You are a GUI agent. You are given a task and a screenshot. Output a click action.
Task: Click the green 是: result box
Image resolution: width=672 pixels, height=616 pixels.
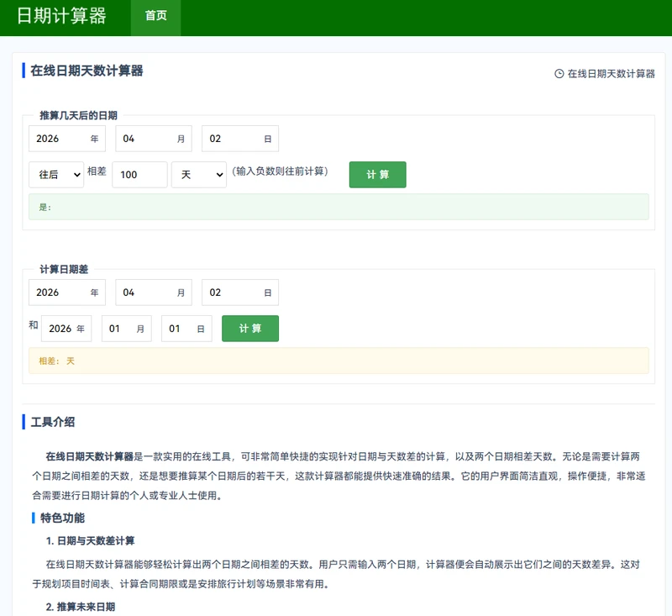(339, 207)
